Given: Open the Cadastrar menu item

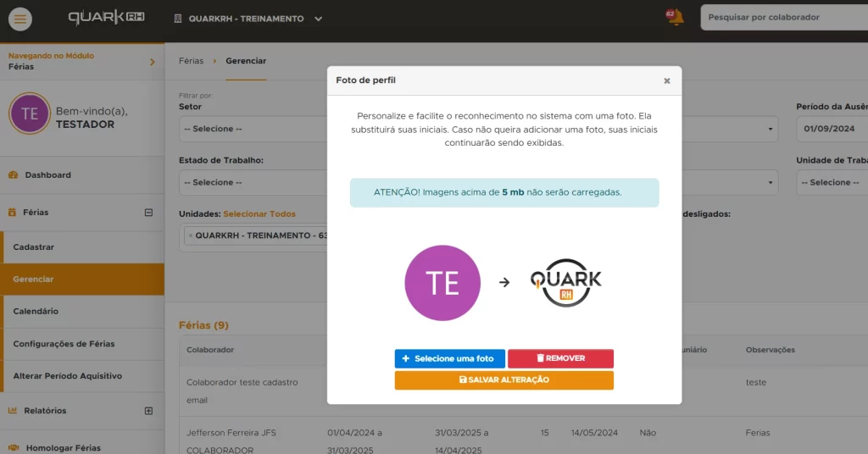Looking at the screenshot, I should 34,246.
